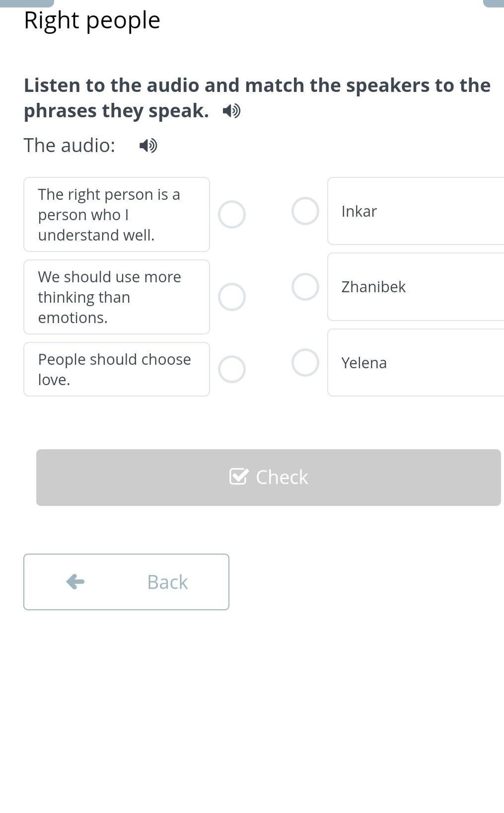Image resolution: width=504 pixels, height=813 pixels.
Task: Select circle next to "People should choose love"
Action: pyautogui.click(x=232, y=369)
